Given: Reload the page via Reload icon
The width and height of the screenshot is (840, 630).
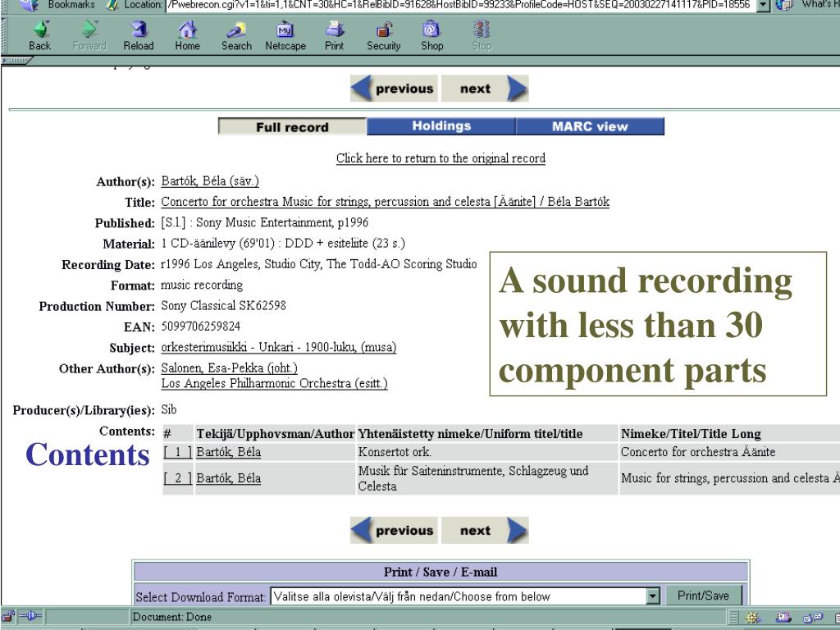Looking at the screenshot, I should (139, 35).
